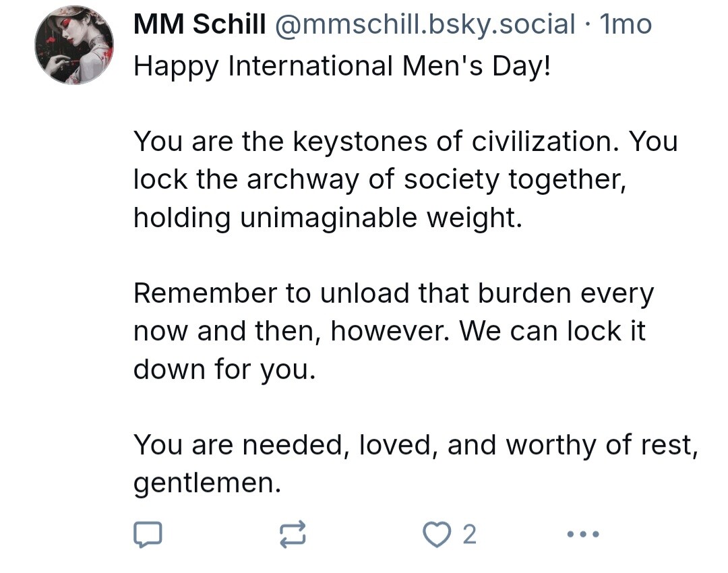Click the line starting "You are needed, loved"
This screenshot has width=728, height=573.
415,445
